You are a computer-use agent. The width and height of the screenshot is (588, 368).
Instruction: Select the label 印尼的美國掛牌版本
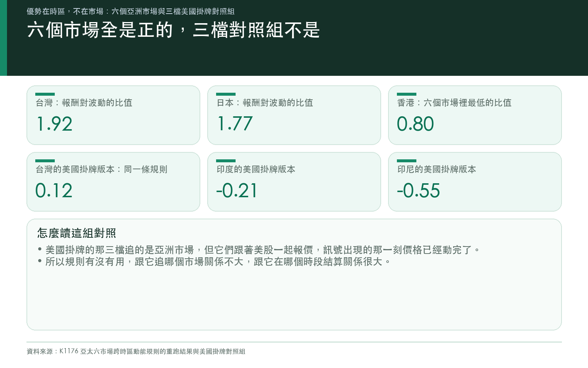(x=437, y=169)
